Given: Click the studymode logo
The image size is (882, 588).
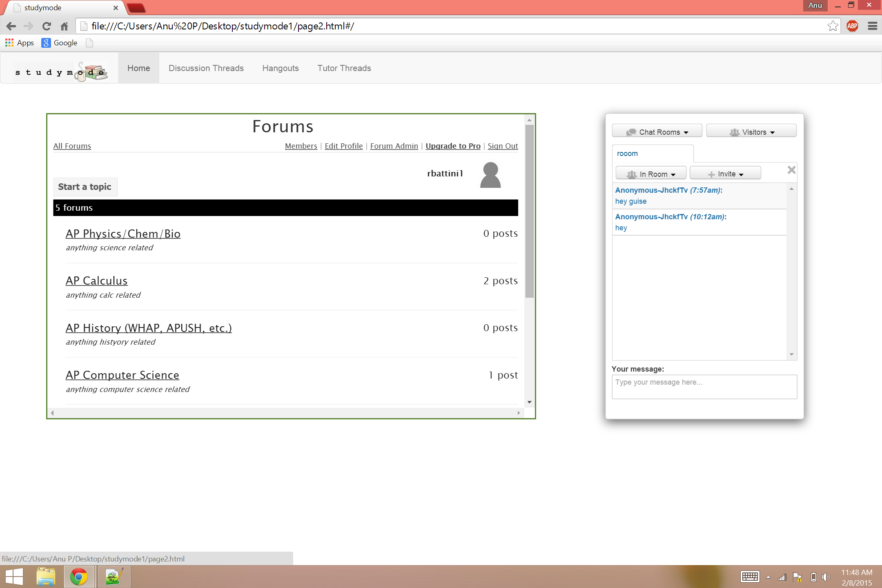Looking at the screenshot, I should (x=61, y=72).
